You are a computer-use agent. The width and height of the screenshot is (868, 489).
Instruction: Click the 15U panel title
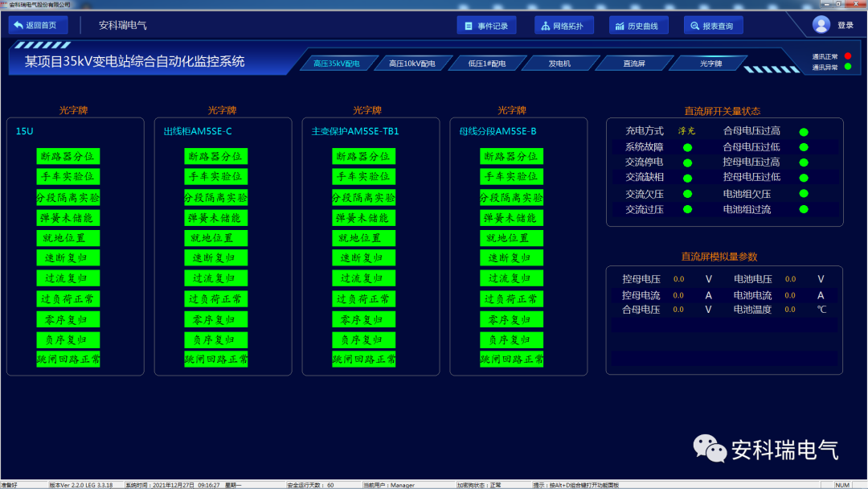(24, 131)
